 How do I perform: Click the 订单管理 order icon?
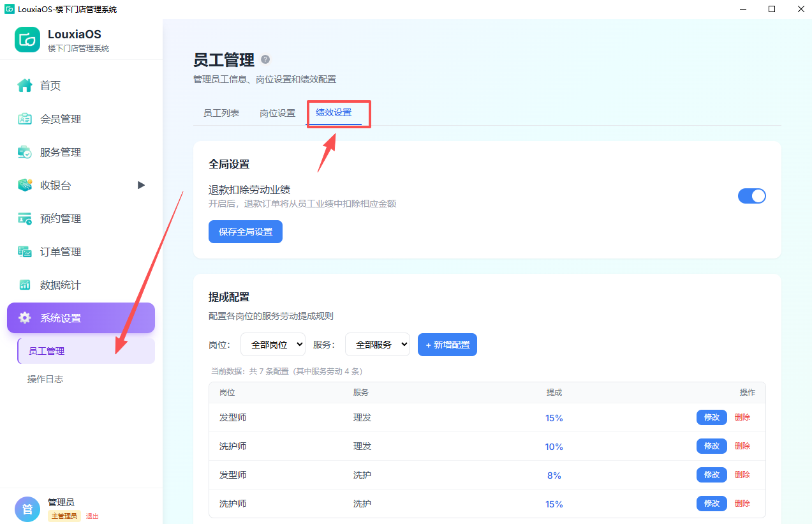[x=25, y=251]
